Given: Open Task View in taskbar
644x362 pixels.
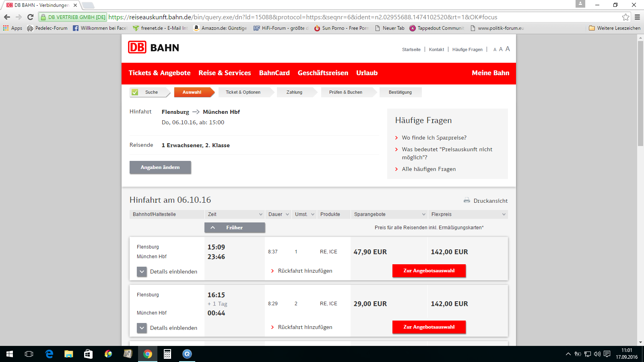Looking at the screenshot, I should point(29,354).
